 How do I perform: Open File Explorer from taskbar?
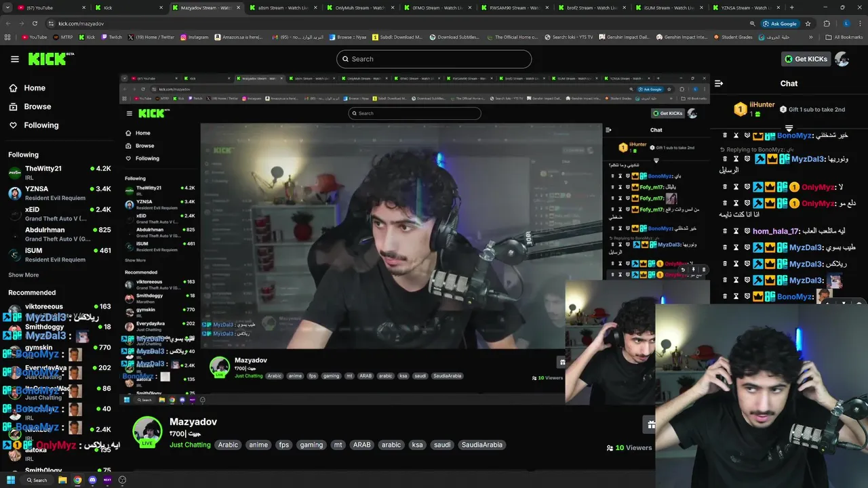click(x=62, y=480)
